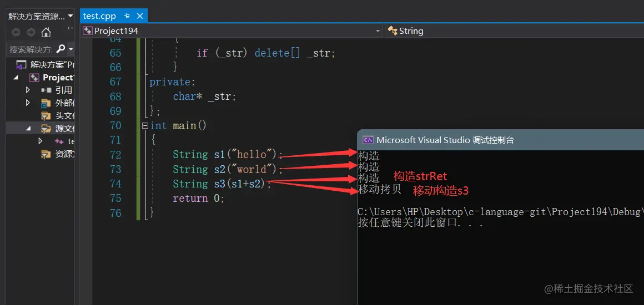This screenshot has width=644, height=305.
Task: Click the console path line C:\Users\HP\Desktop
Action: click(501, 212)
